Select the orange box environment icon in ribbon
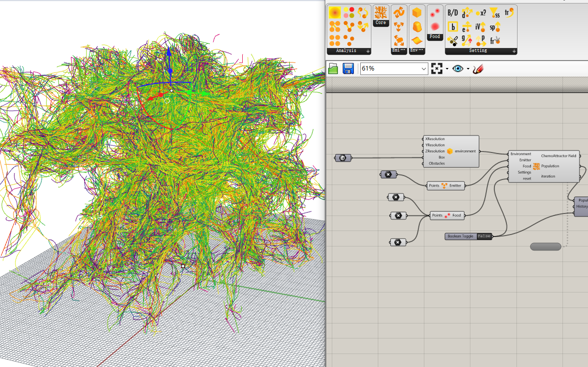 pos(416,13)
